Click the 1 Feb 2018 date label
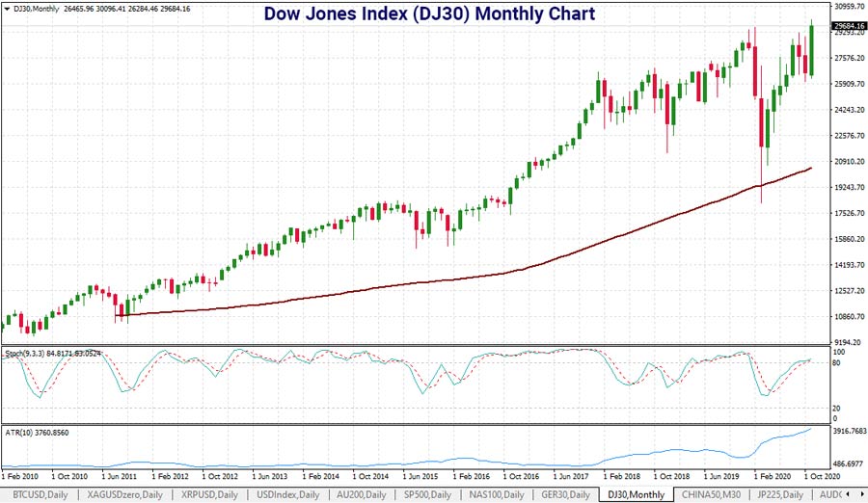The height and width of the screenshot is (503, 868). point(622,476)
